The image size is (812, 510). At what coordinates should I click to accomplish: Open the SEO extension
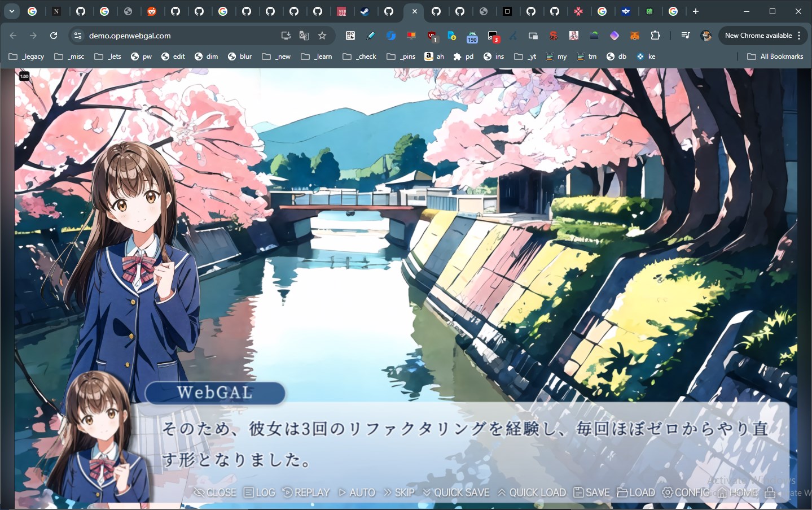554,36
